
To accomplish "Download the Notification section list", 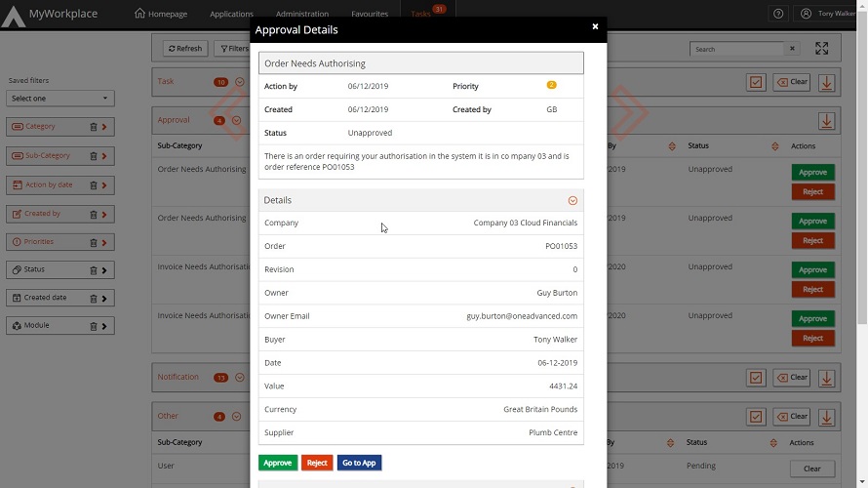I will pos(826,378).
